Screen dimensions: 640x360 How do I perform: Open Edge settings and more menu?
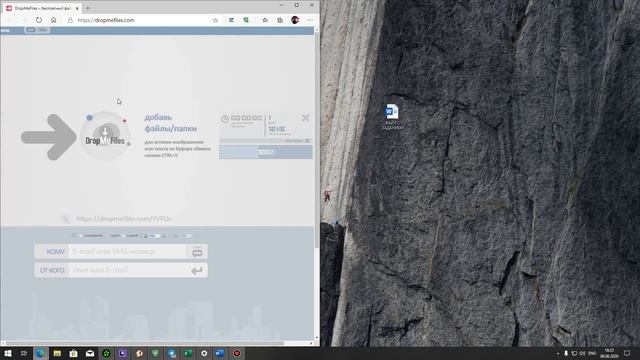[311, 20]
